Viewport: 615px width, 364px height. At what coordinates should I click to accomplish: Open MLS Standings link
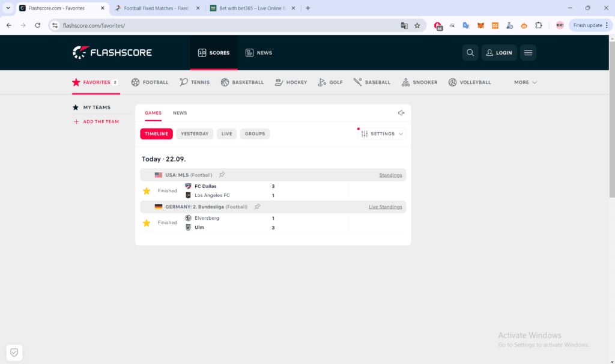[x=390, y=175]
